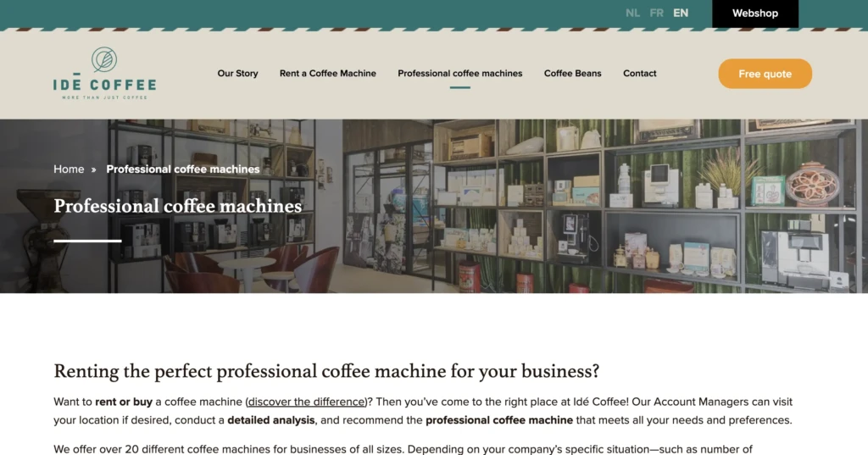868x455 pixels.
Task: Switch language to NL
Action: [x=632, y=14]
